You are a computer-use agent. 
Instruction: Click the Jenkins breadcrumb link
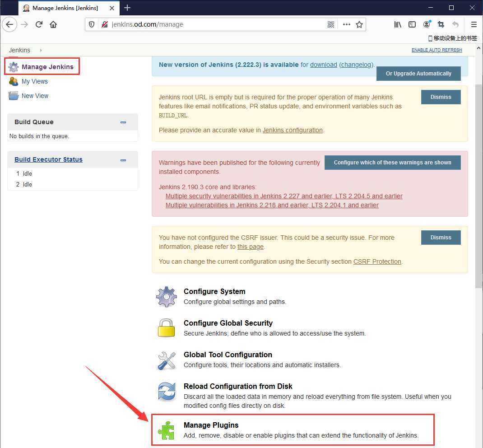pos(19,50)
